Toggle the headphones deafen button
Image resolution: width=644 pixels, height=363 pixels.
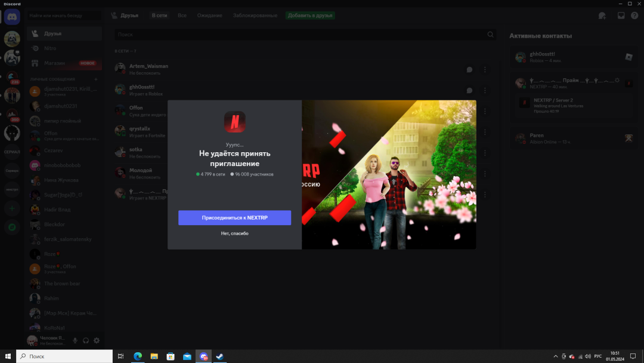(x=86, y=340)
